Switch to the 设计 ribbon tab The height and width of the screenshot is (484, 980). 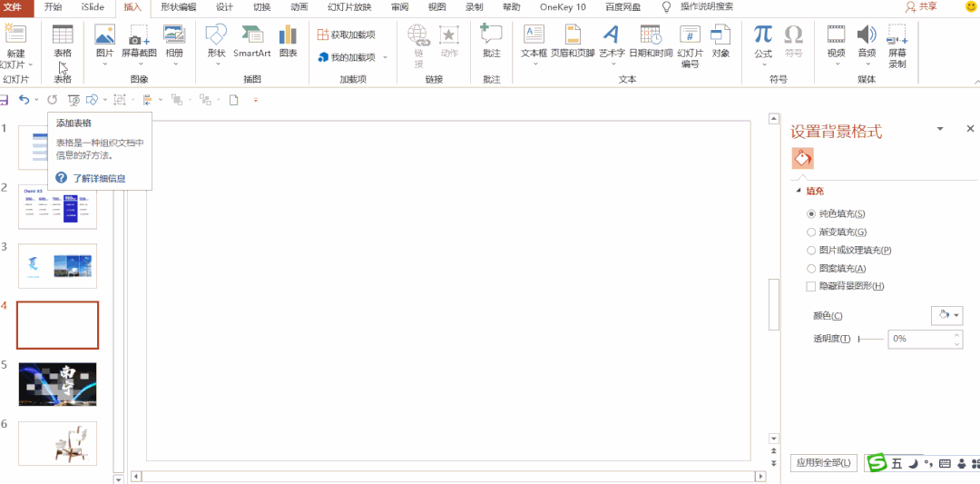224,6
